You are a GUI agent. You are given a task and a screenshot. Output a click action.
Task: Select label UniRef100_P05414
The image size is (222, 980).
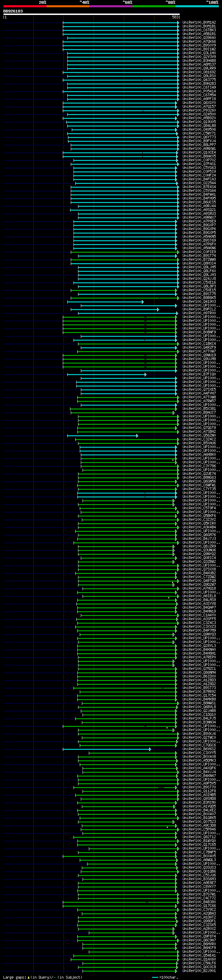[x=199, y=91]
